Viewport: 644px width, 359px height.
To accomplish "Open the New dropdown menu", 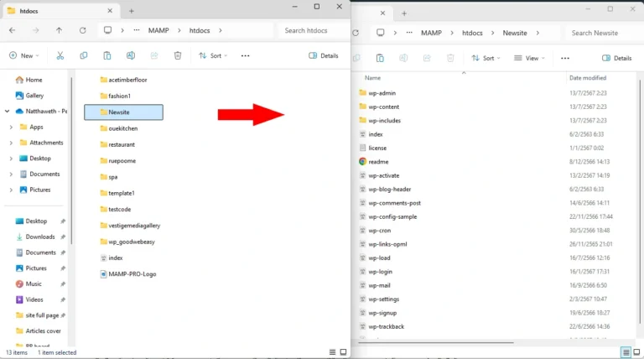I will pyautogui.click(x=23, y=55).
